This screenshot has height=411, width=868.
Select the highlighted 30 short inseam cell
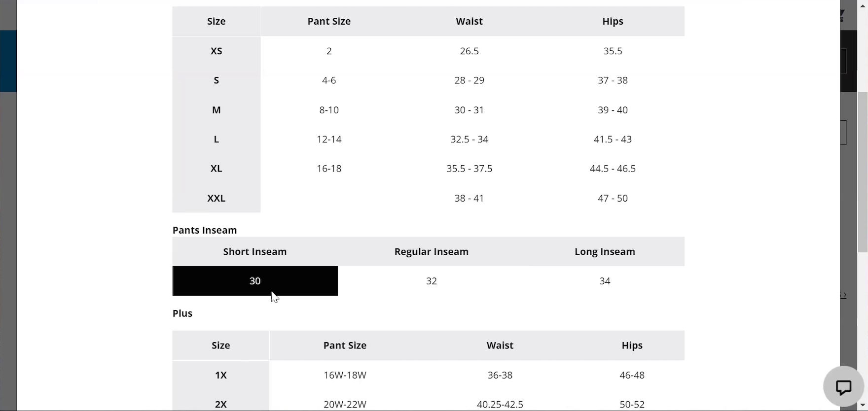tap(255, 281)
